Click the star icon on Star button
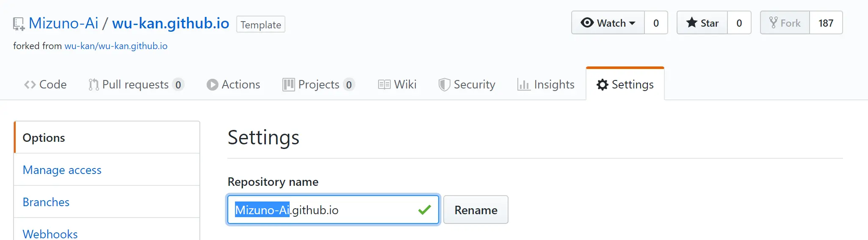The width and height of the screenshot is (868, 240). (x=691, y=22)
